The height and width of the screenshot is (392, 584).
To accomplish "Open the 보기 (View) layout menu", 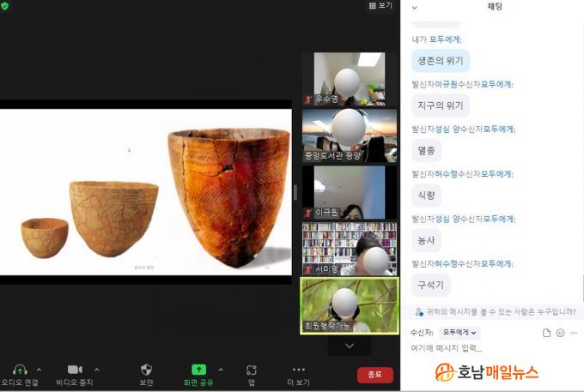I will [380, 6].
